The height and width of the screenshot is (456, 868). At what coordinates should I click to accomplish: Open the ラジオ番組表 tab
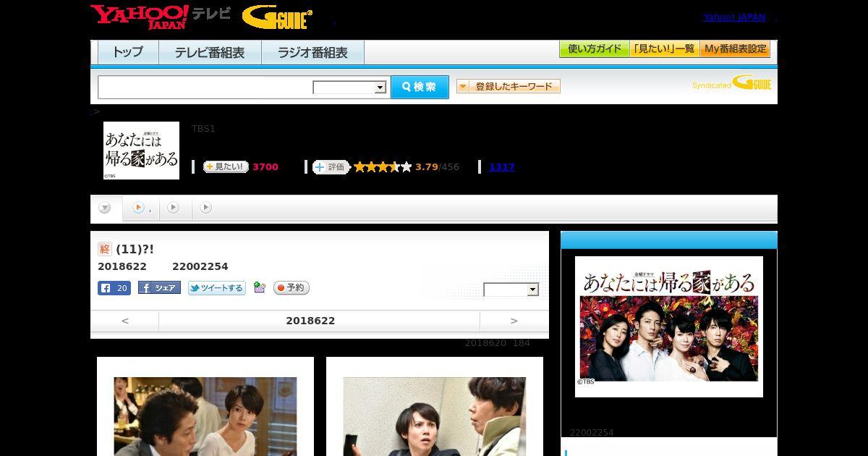tap(312, 52)
